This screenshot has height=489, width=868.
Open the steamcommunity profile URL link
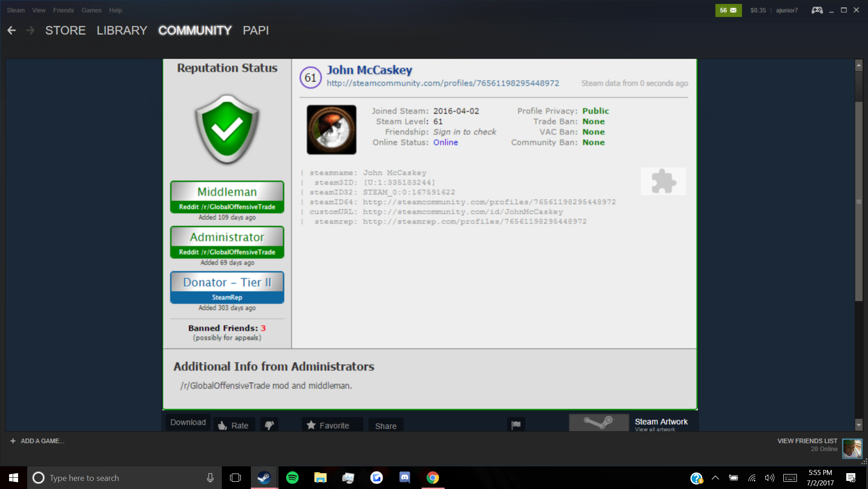point(443,83)
